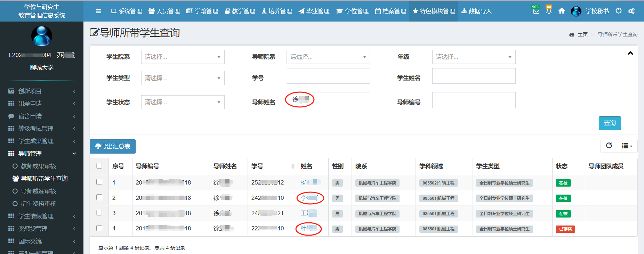Image resolution: width=644 pixels, height=254 pixels.
Task: Open the column list dropdown button
Action: 627,146
